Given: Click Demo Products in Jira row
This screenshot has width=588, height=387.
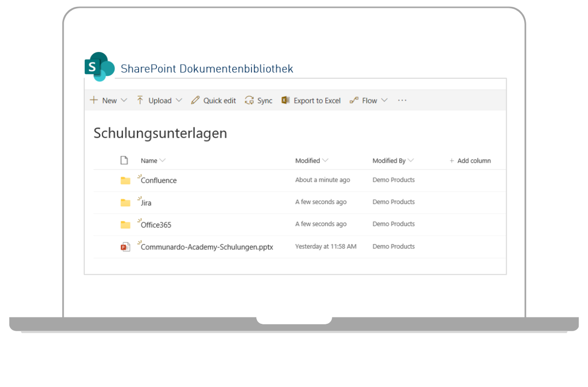Looking at the screenshot, I should point(393,202).
